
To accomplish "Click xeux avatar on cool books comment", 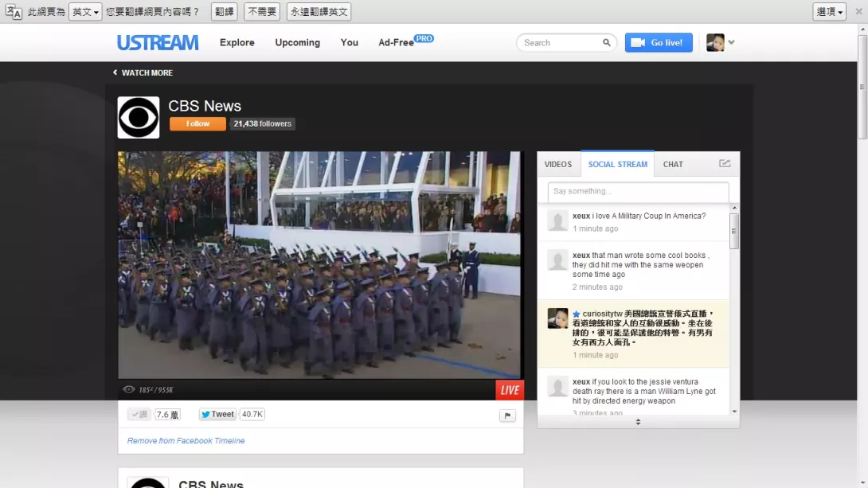I will pyautogui.click(x=557, y=260).
